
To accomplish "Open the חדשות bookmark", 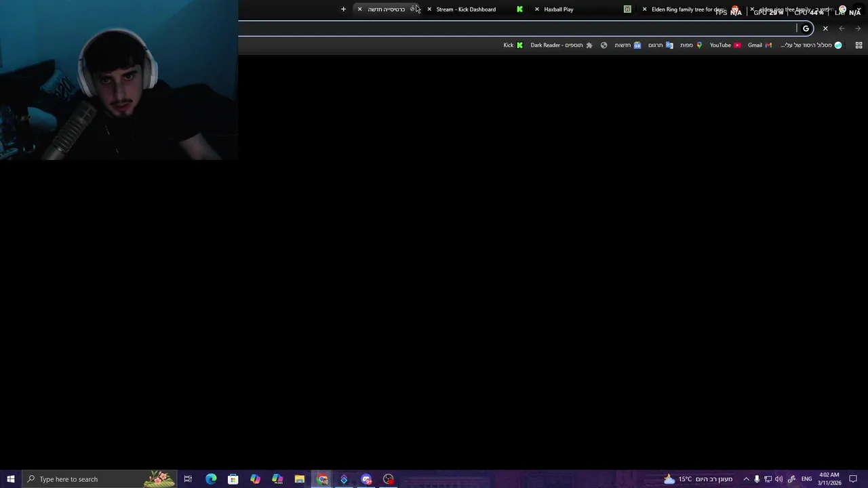I will 628,45.
